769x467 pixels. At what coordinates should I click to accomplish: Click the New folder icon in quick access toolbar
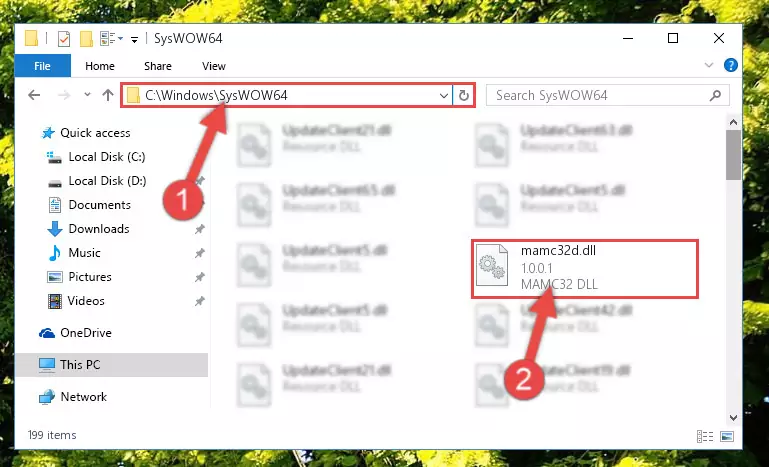86,38
